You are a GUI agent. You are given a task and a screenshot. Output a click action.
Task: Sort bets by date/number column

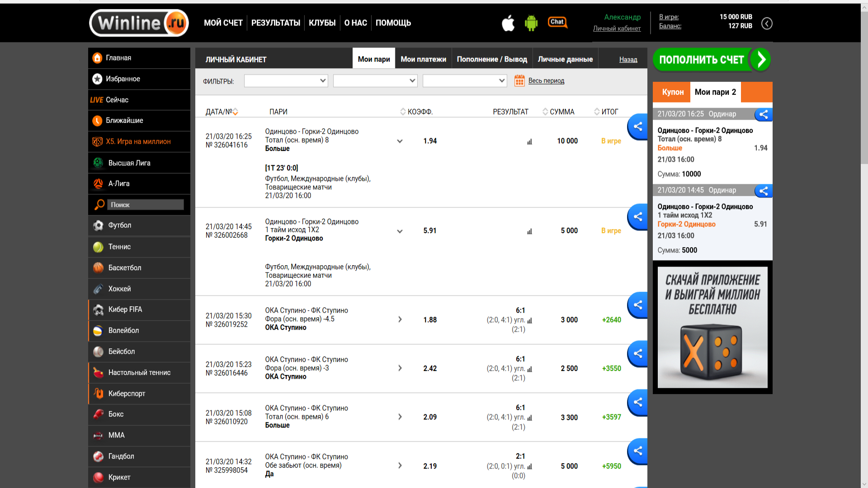[x=235, y=112]
